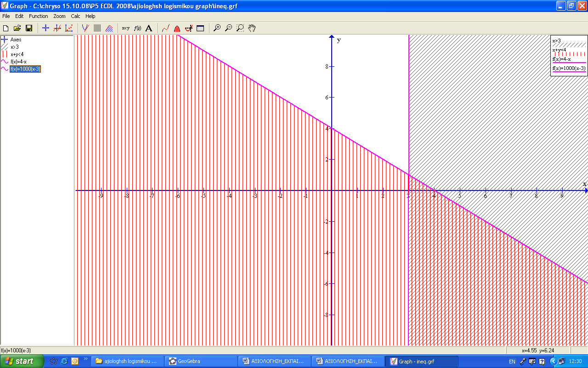Viewport: 588px width, 368px height.
Task: Open the Edit axes tool (blue cross)
Action: point(45,28)
